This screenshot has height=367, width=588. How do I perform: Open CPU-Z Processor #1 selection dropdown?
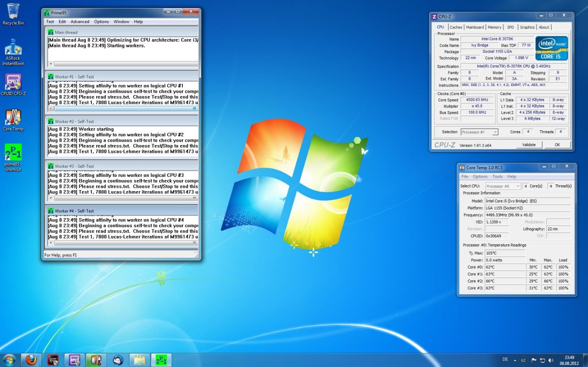click(479, 132)
